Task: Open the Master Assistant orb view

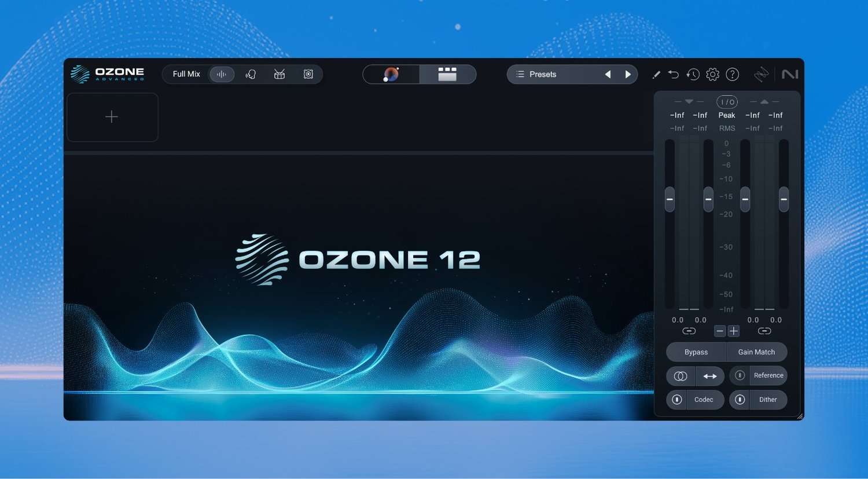Action: pos(391,74)
